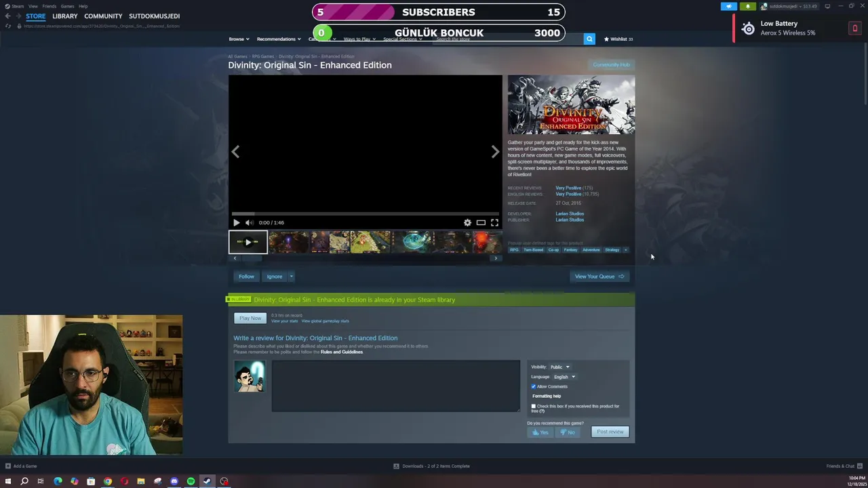The width and height of the screenshot is (868, 488).
Task: Check the received product for free box
Action: (533, 406)
